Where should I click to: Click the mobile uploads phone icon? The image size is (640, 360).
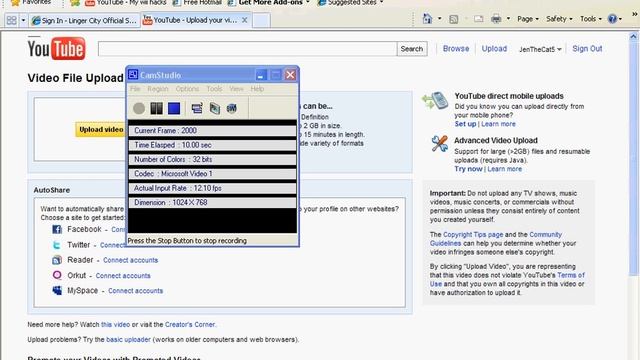point(435,101)
